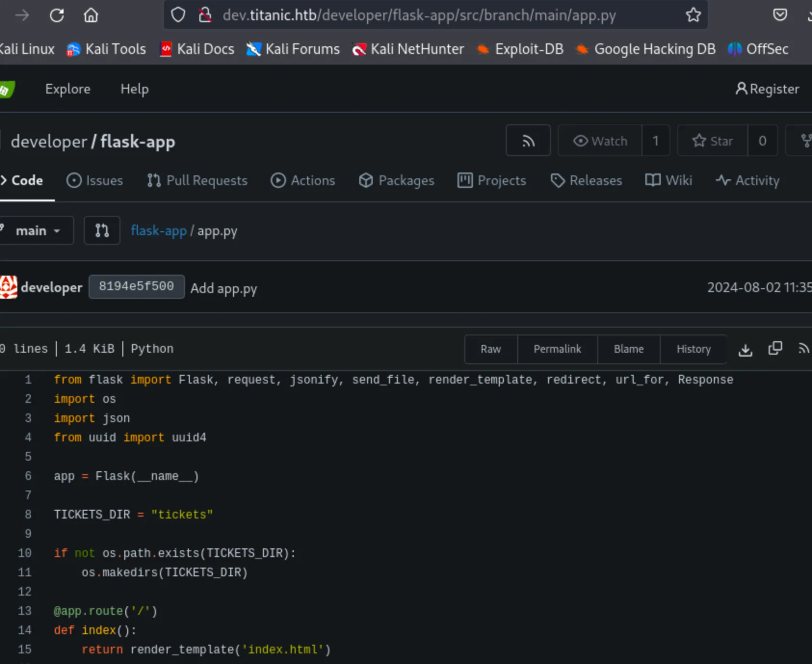Click line number 1 in code view
Viewport: 812px width, 664px height.
(x=28, y=380)
